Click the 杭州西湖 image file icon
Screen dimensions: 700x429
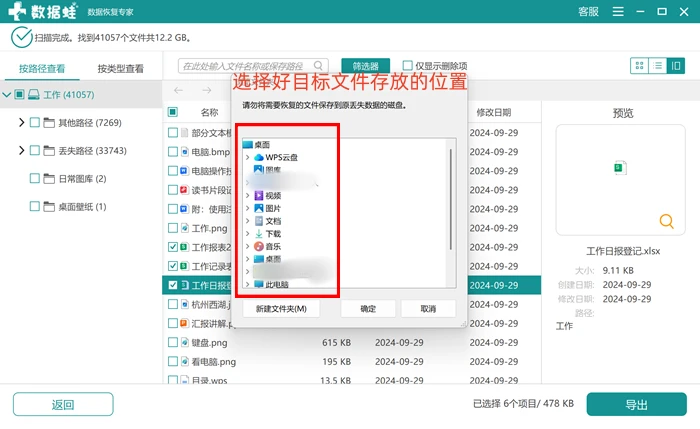184,304
